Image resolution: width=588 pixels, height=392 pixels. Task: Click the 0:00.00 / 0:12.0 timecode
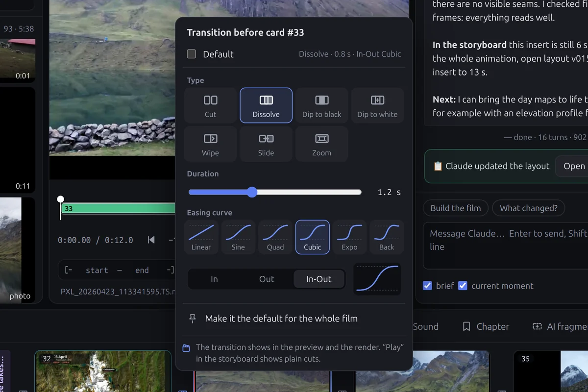(x=96, y=240)
